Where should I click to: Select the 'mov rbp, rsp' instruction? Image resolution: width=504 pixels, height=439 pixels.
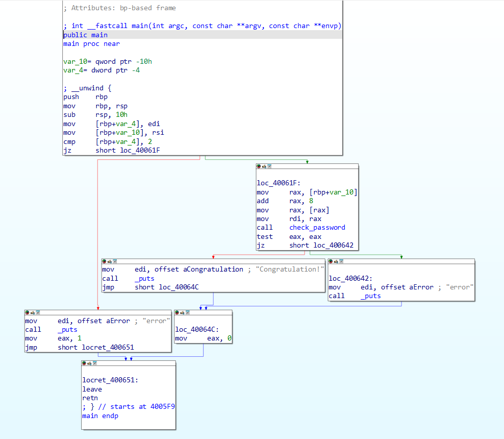click(95, 106)
